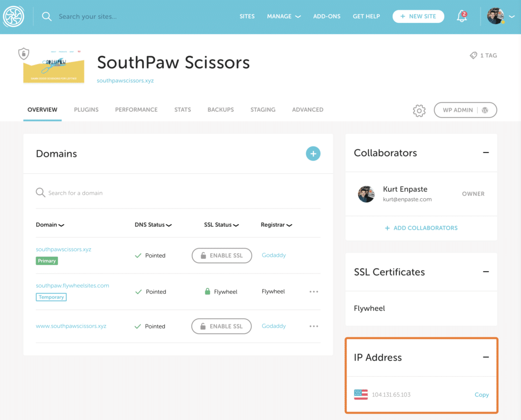Click the shield icon beside the site logo
The image size is (521, 420).
tap(23, 53)
